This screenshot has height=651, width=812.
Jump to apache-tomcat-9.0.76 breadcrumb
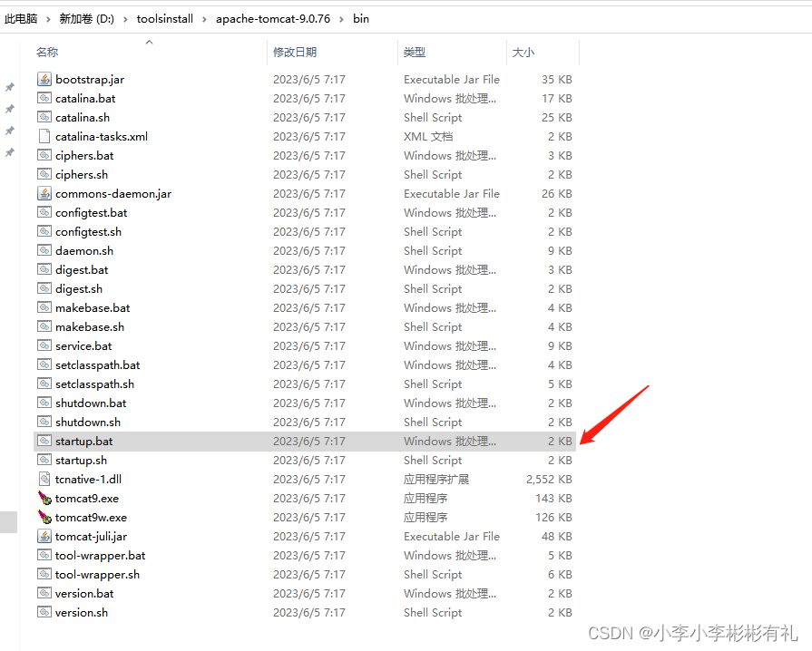point(273,19)
